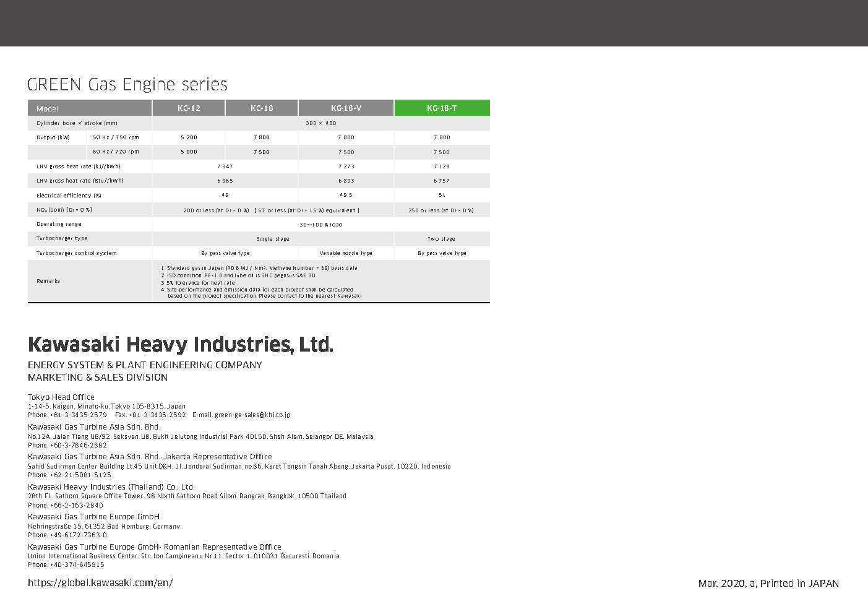Viewport: 868px width, 614px height.
Task: Click 'LHV gross heat rate (kJ//kWh)' label
Action: (x=79, y=166)
